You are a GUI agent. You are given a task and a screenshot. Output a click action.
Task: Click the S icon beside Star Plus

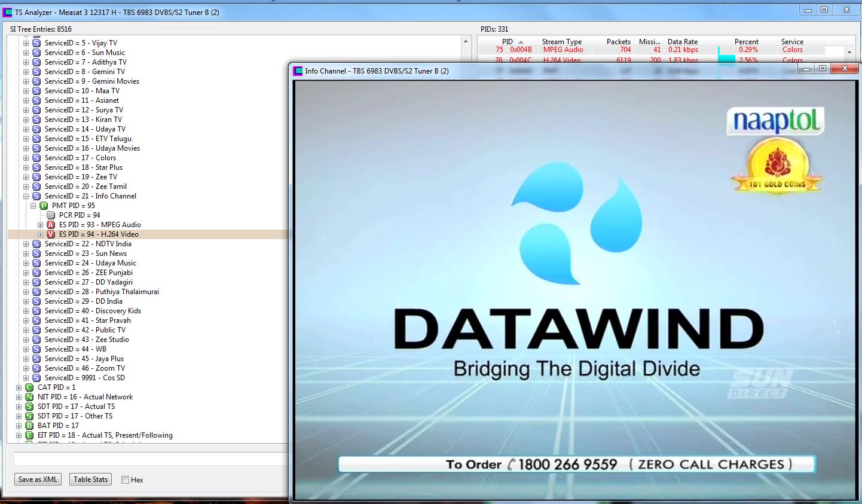coord(36,167)
